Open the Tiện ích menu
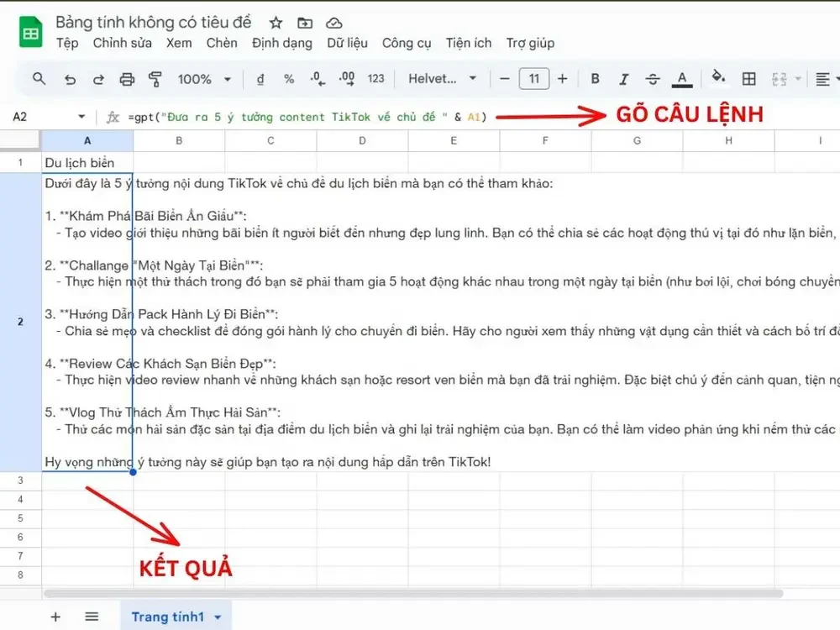 click(469, 43)
